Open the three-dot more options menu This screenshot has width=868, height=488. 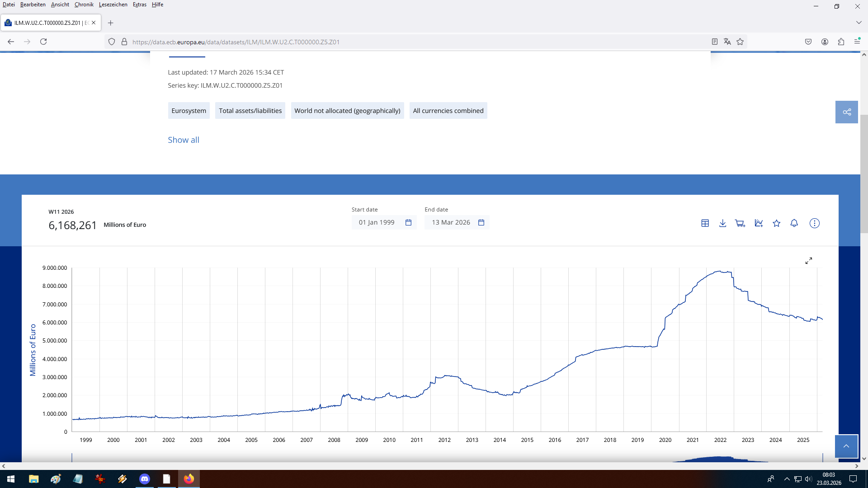tap(814, 223)
